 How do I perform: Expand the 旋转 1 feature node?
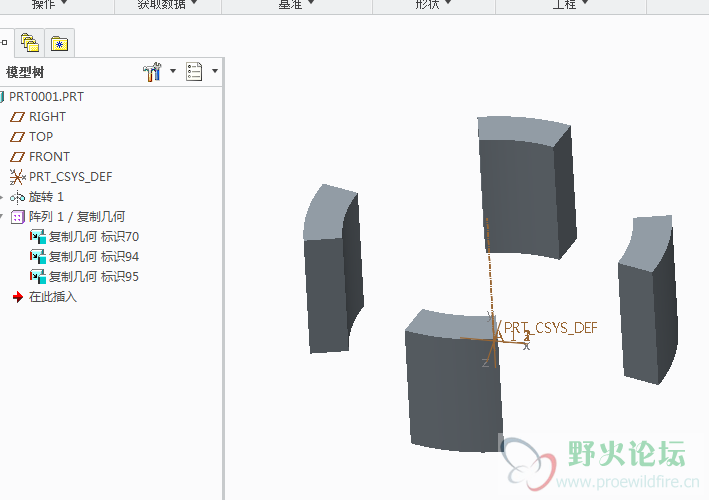[3, 197]
